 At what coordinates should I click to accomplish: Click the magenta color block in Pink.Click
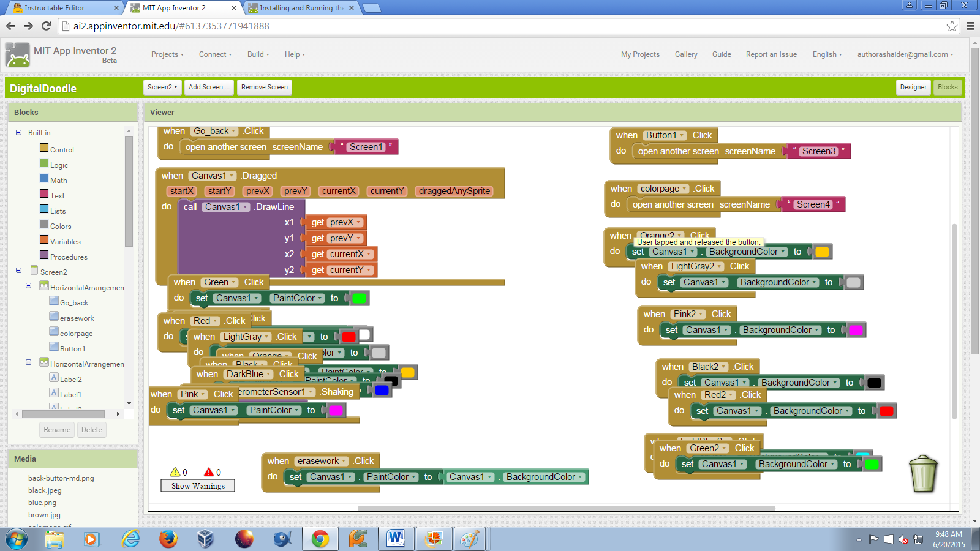click(x=336, y=410)
